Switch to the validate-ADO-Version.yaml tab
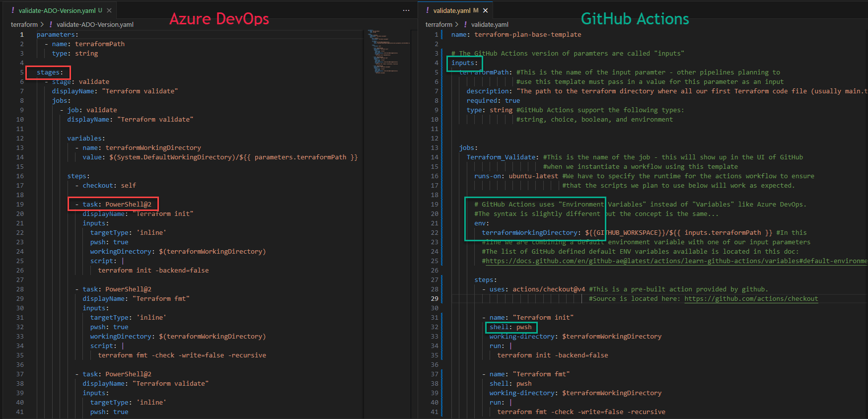 click(x=57, y=10)
